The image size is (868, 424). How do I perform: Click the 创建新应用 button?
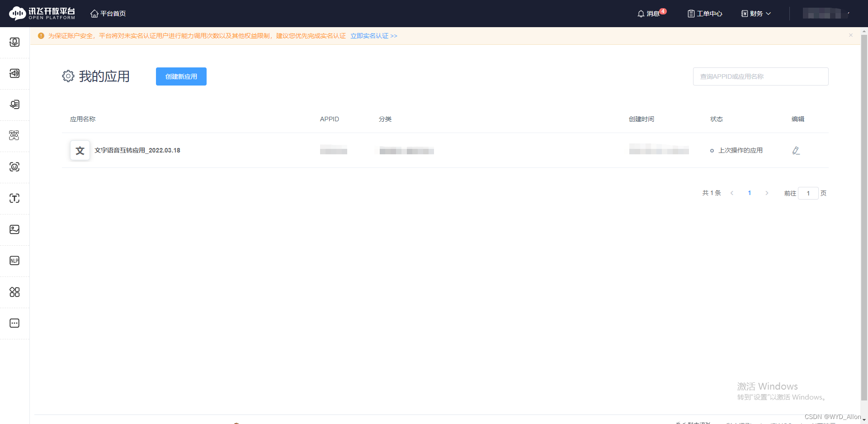[181, 76]
